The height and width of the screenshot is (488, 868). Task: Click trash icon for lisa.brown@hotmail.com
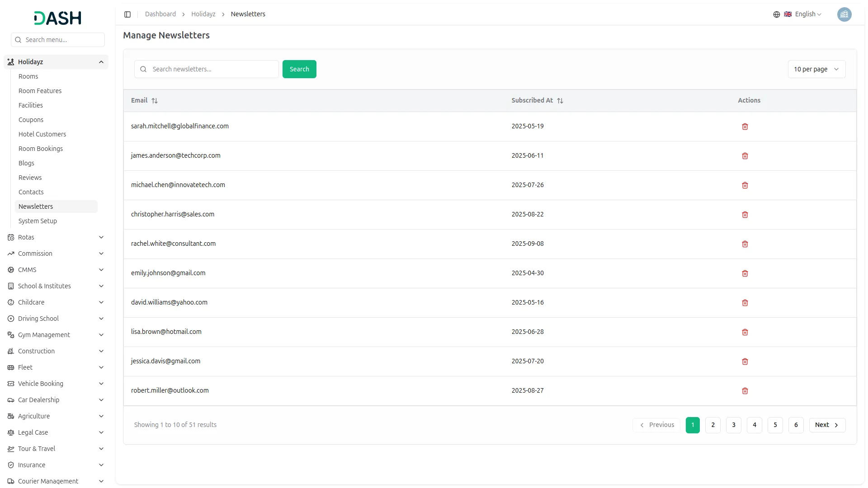coord(745,332)
